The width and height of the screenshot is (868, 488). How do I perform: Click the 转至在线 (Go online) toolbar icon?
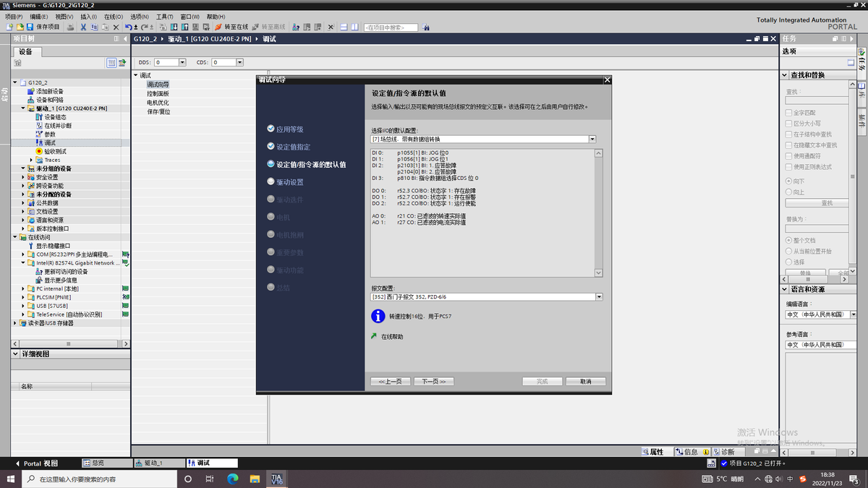(x=218, y=27)
